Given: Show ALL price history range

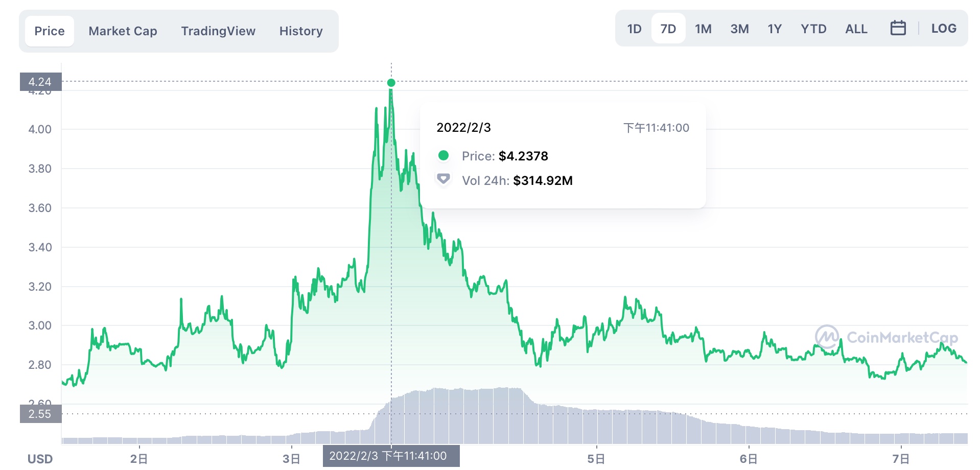Looking at the screenshot, I should click(856, 29).
